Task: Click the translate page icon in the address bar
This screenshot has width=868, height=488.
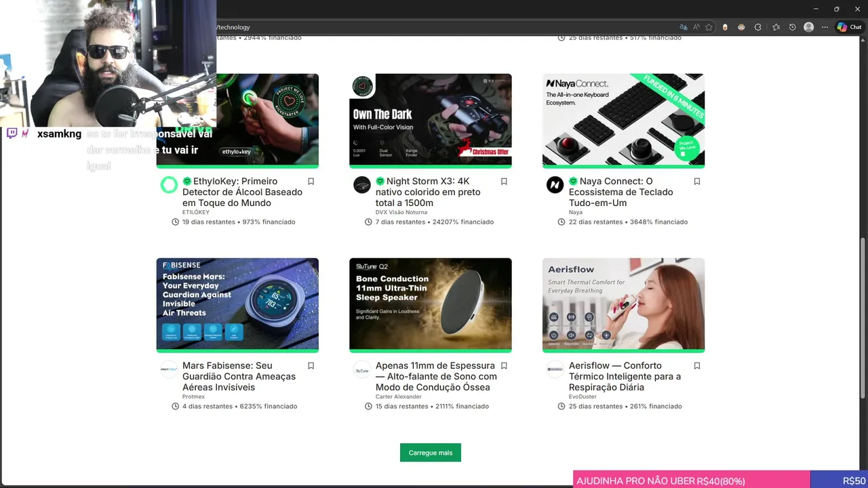Action: tap(684, 27)
